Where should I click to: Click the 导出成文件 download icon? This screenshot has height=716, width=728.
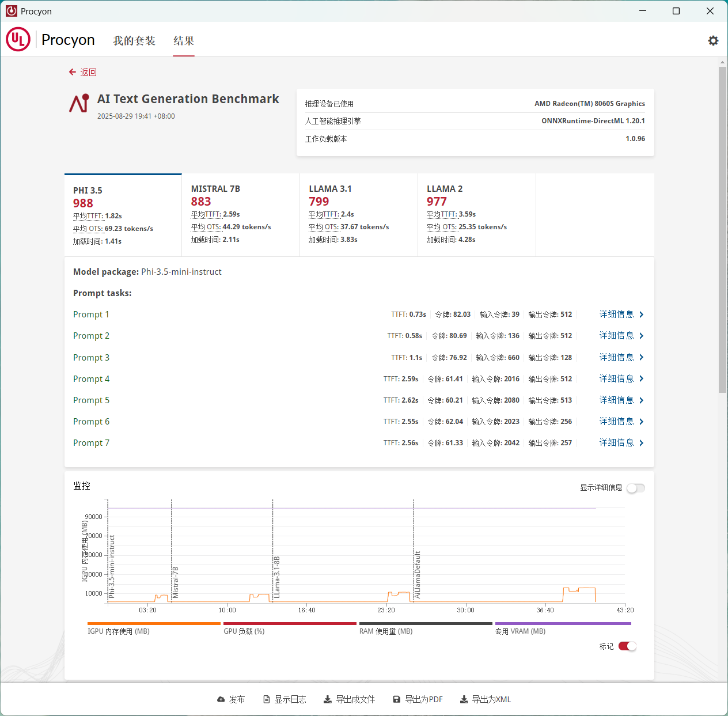[x=327, y=699]
